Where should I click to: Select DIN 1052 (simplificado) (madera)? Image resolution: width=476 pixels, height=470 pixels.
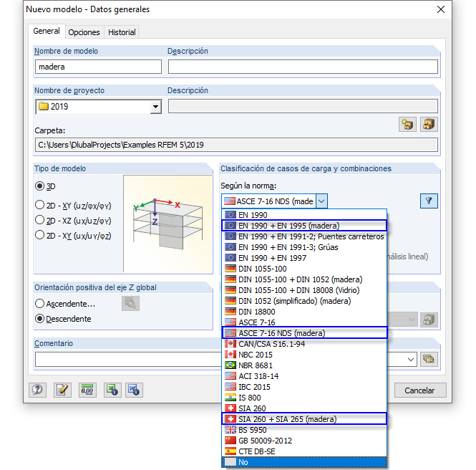(304, 301)
